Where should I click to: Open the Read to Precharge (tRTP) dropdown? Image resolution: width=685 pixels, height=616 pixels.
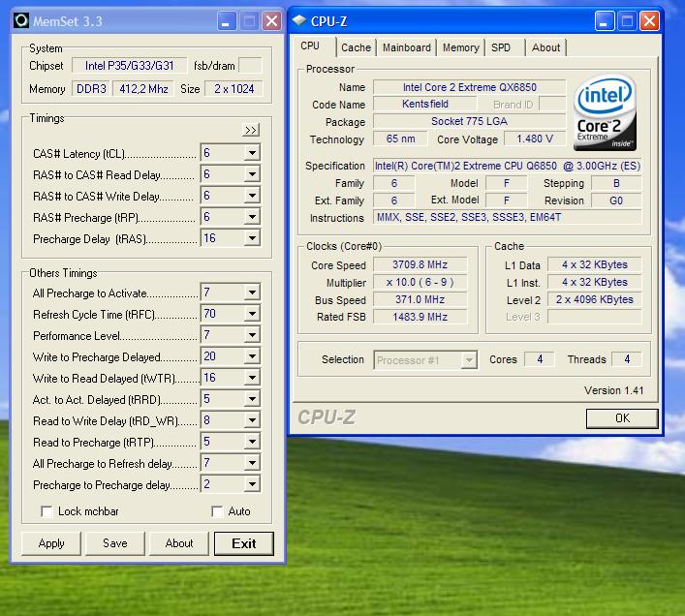pyautogui.click(x=252, y=442)
